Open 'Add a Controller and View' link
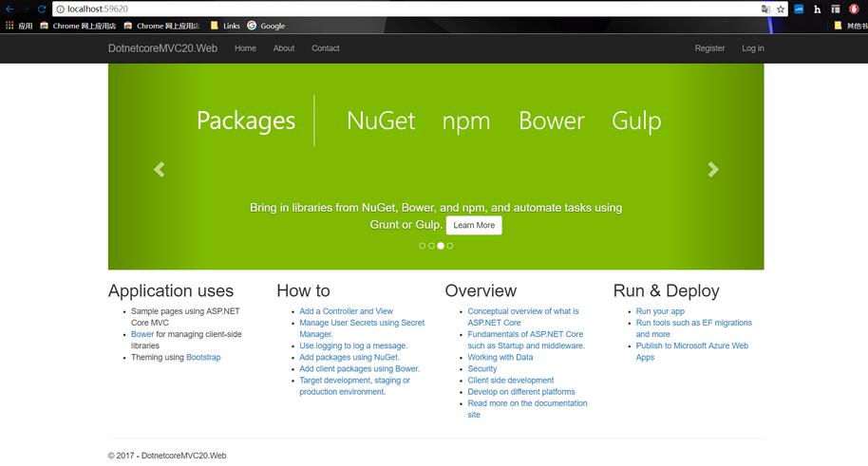868x466 pixels. pos(346,311)
